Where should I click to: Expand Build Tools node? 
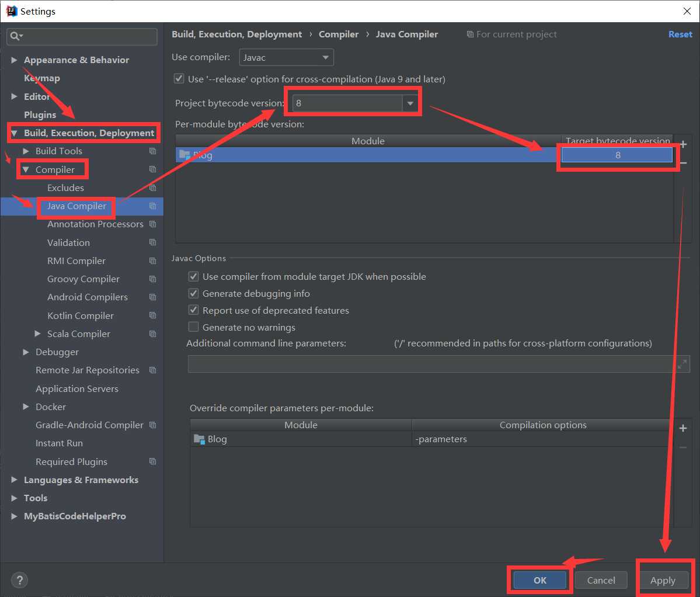click(26, 151)
